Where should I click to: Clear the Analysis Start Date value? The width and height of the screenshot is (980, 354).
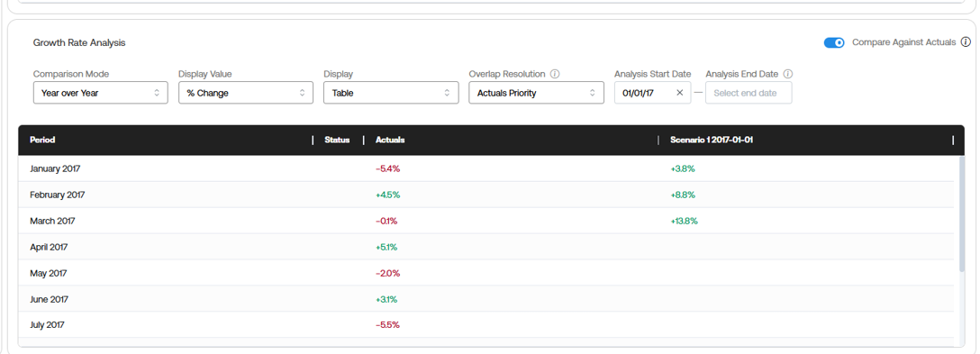click(x=680, y=93)
